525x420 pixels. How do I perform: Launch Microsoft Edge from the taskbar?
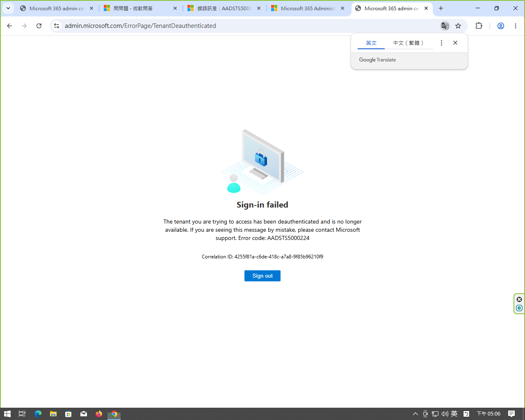click(x=38, y=414)
